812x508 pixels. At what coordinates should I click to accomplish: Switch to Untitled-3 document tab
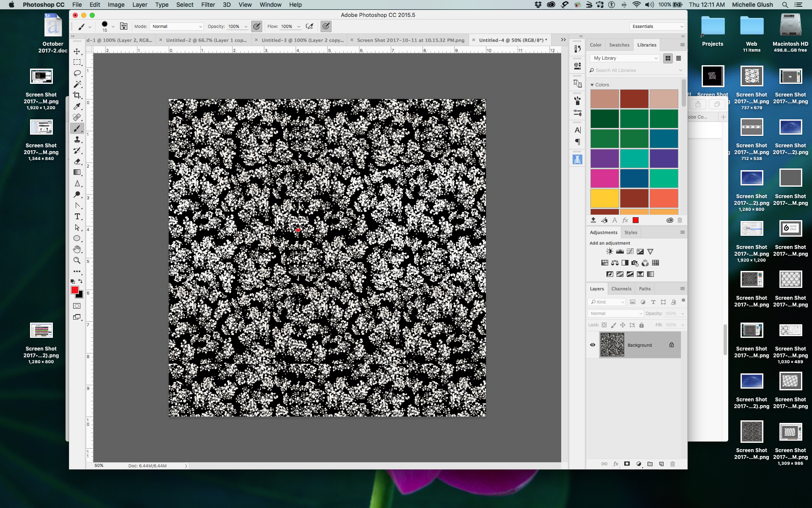coord(303,40)
